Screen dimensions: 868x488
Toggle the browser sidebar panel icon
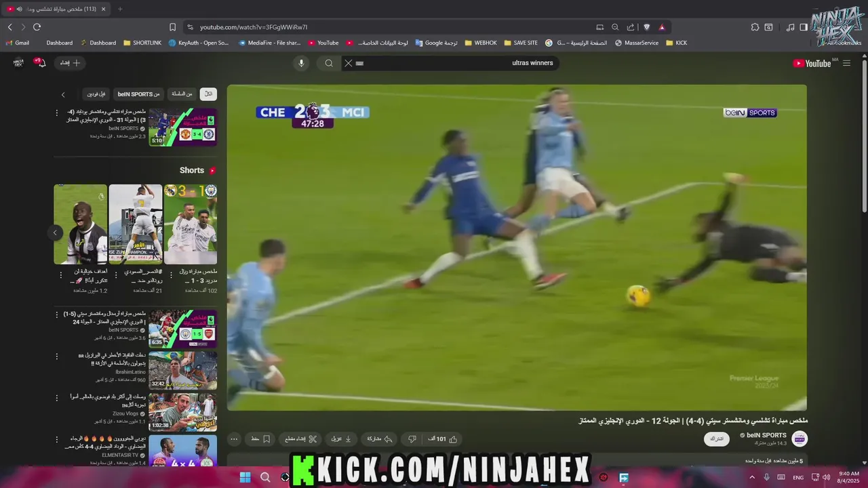click(804, 27)
